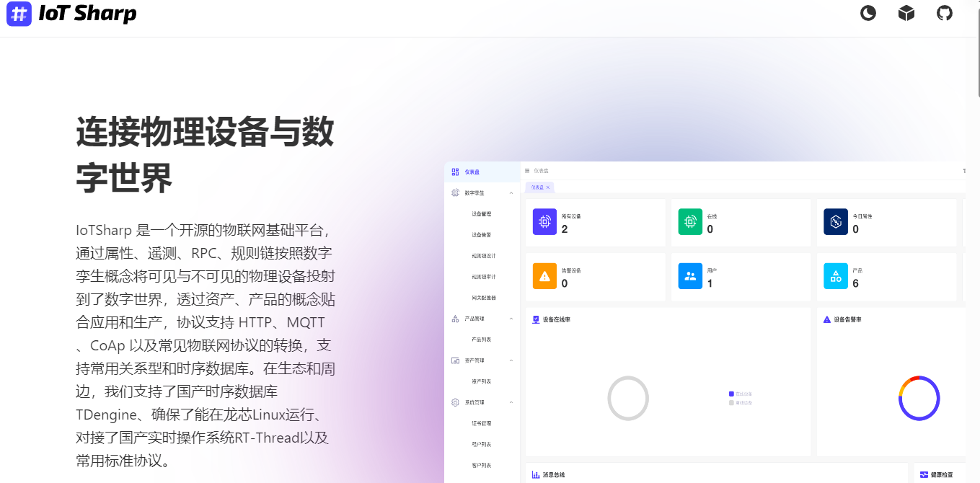Image resolution: width=980 pixels, height=483 pixels.
Task: Click the 资产管理 sidebar icon
Action: click(x=455, y=360)
